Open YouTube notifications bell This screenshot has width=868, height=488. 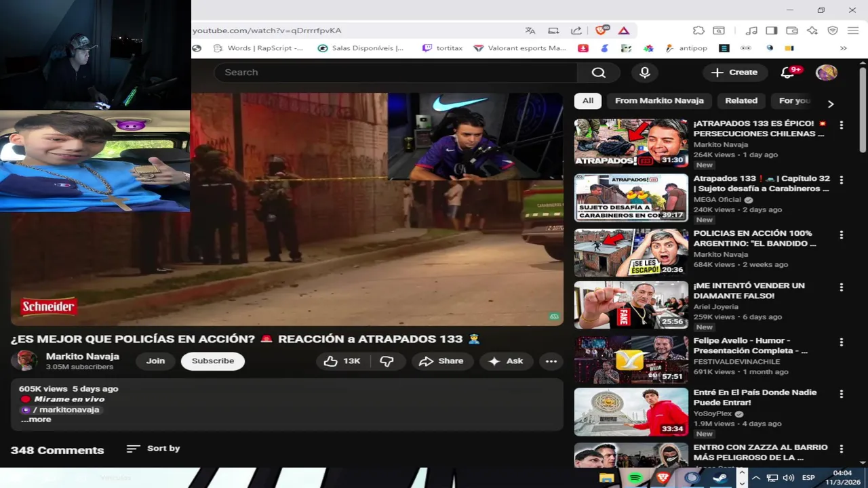[x=788, y=73]
